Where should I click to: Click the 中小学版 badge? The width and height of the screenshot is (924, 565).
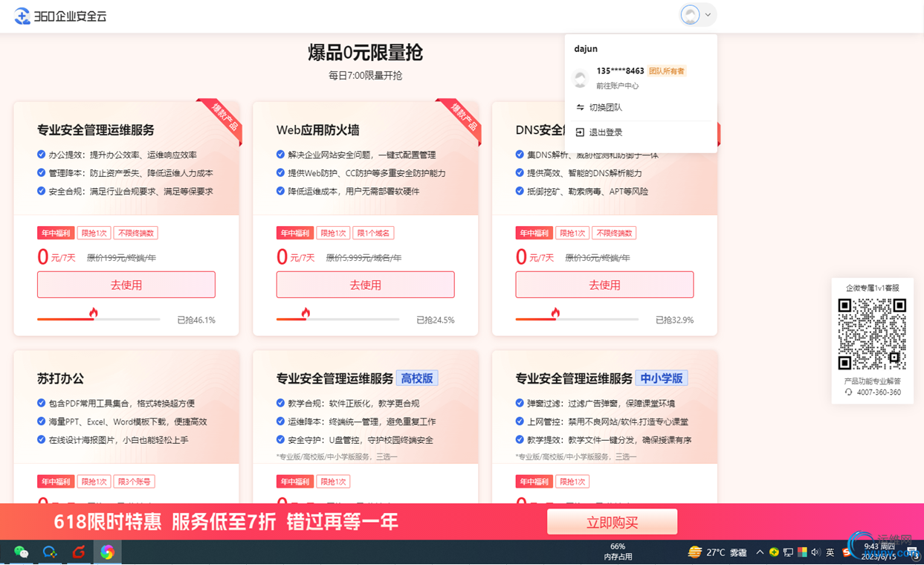(x=661, y=378)
